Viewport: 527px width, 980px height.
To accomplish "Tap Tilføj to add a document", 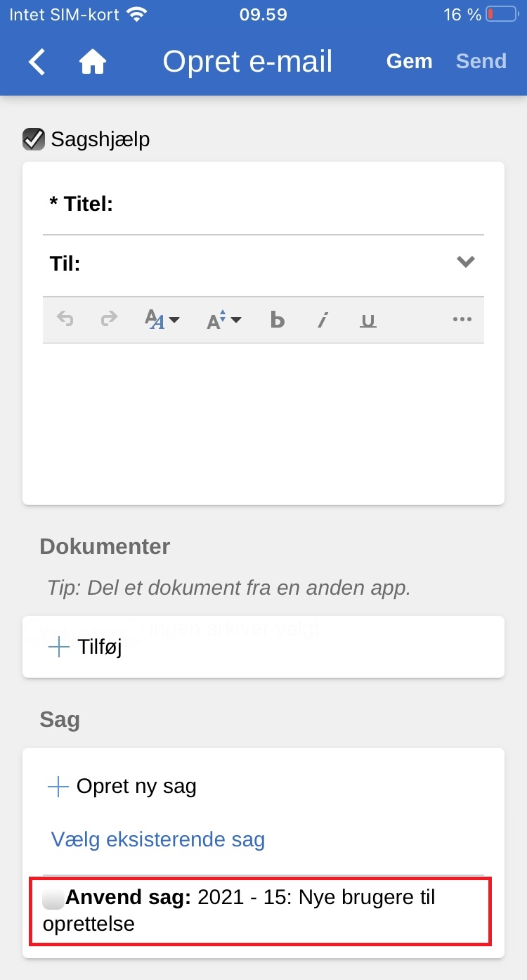I will (85, 647).
